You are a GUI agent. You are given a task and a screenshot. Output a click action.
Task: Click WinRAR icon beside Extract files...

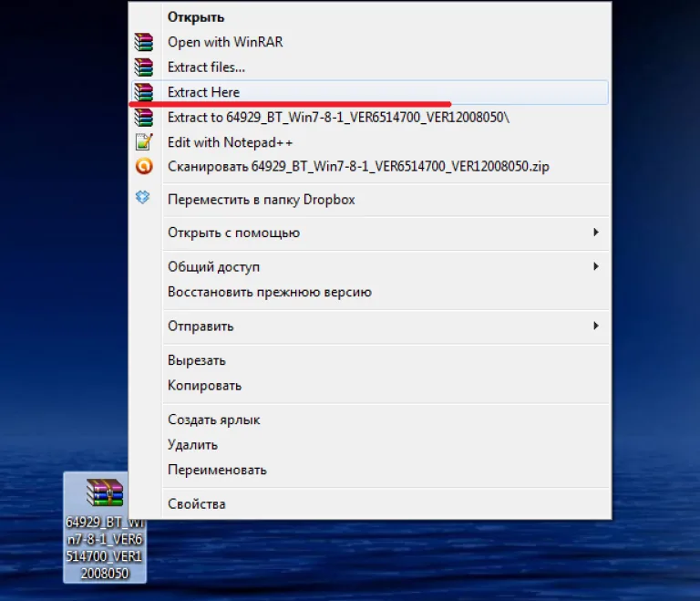click(144, 67)
